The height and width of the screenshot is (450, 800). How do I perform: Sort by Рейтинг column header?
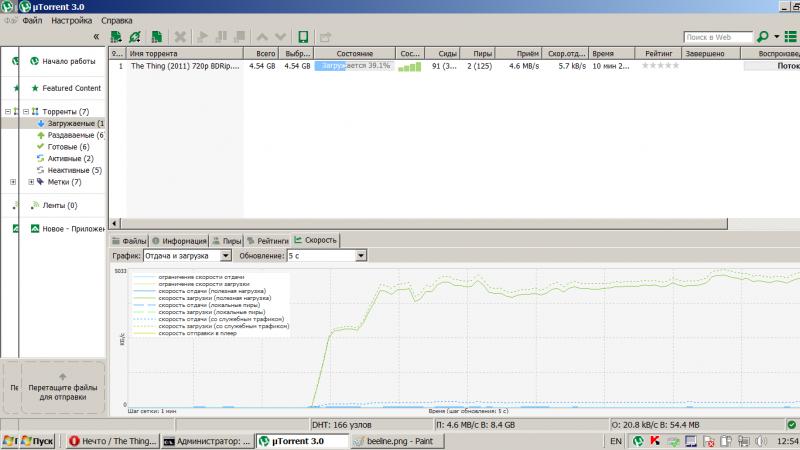tap(658, 54)
